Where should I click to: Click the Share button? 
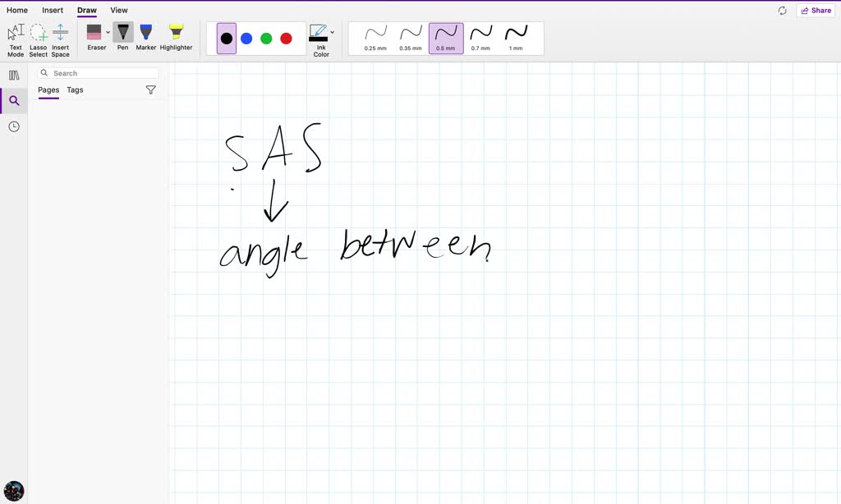816,10
